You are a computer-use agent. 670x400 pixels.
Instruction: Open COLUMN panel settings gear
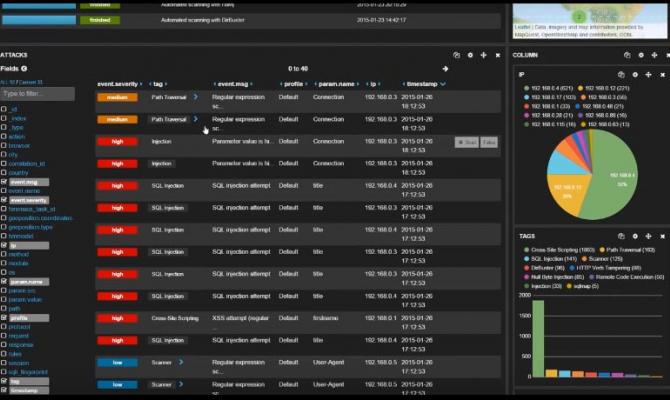point(641,55)
